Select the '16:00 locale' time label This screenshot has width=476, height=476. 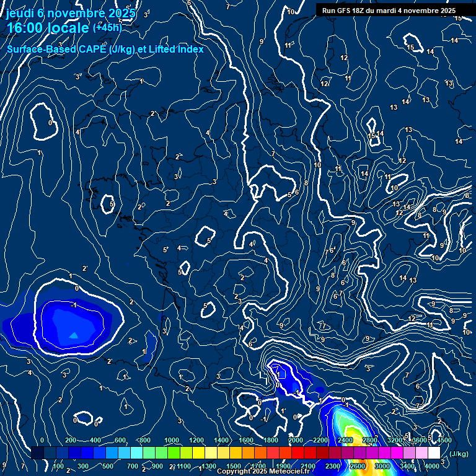coord(48,28)
